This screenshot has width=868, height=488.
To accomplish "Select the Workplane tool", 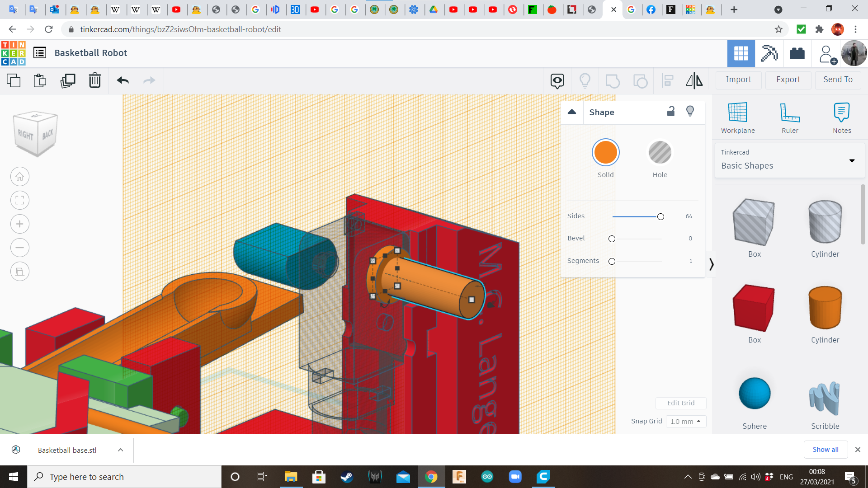I will [737, 117].
